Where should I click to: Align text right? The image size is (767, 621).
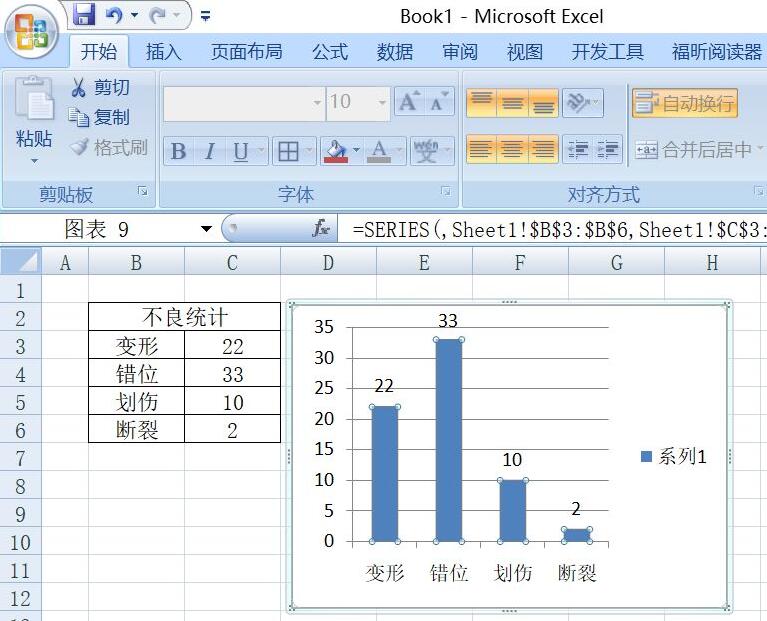coord(543,149)
